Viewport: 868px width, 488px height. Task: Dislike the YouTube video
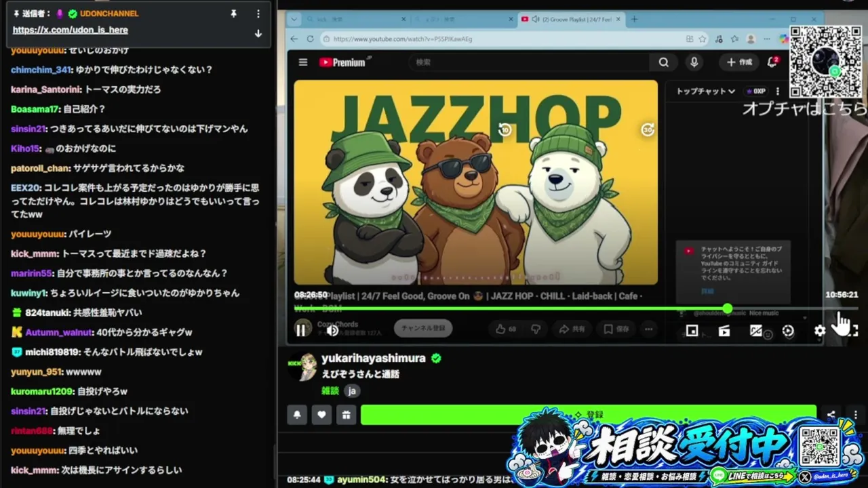tap(536, 329)
